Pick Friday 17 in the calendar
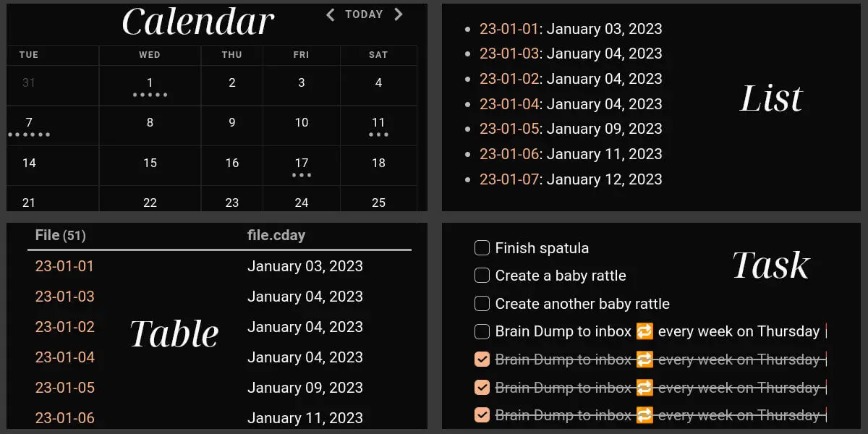The height and width of the screenshot is (434, 868). click(302, 167)
